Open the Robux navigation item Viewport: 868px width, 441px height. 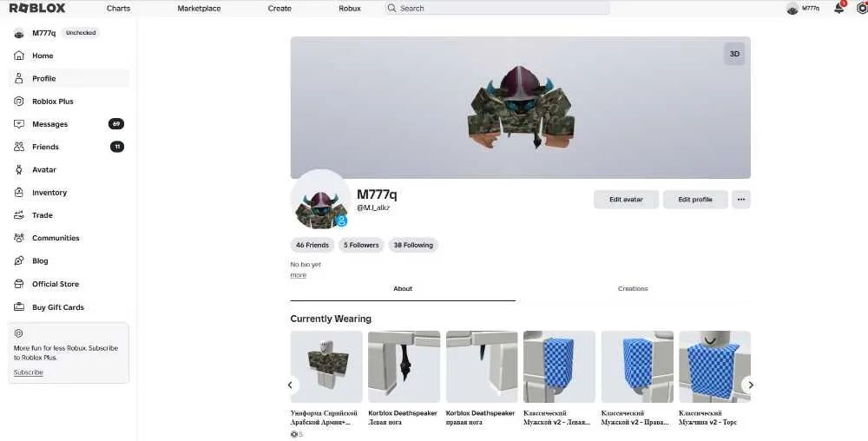(350, 9)
